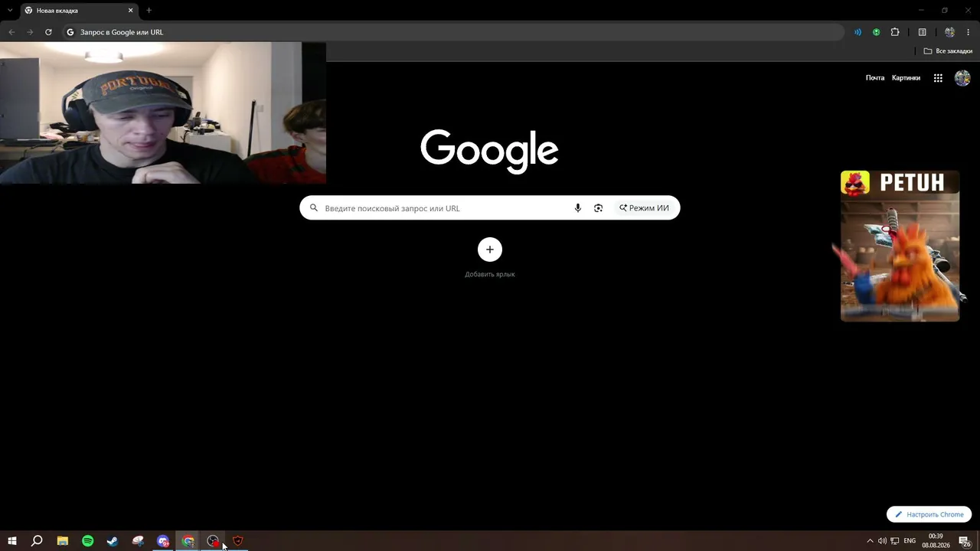Go forward with the browser forward arrow
980x551 pixels.
[30, 32]
